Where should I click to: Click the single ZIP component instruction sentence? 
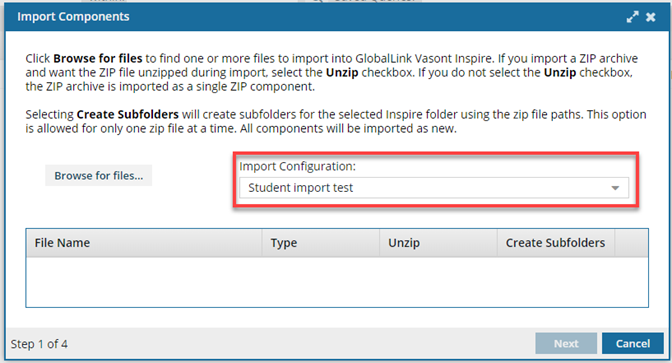coord(170,87)
